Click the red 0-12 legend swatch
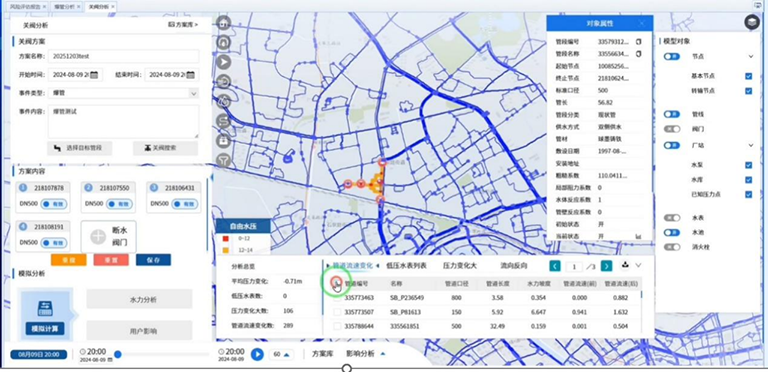 [225, 238]
